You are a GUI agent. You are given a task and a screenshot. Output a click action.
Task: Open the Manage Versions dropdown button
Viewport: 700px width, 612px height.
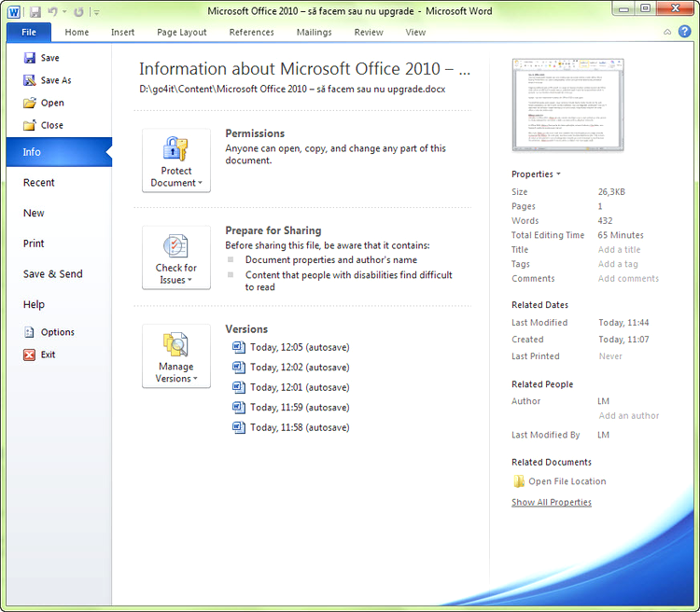click(176, 356)
